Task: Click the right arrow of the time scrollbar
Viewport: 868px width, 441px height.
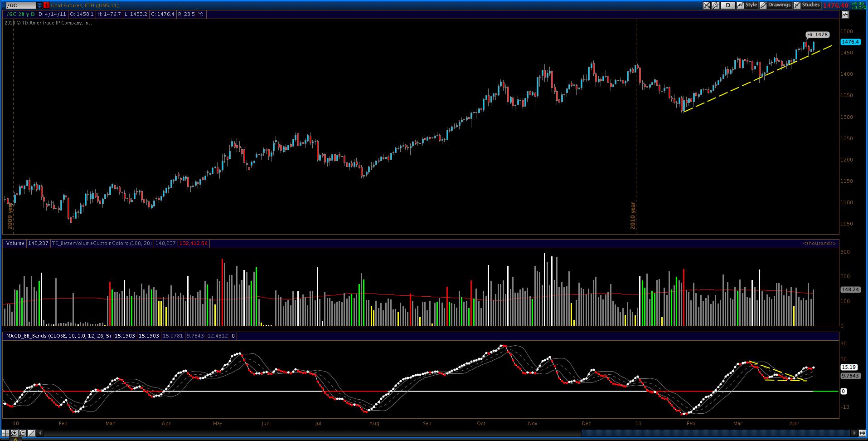Action: pyautogui.click(x=854, y=433)
